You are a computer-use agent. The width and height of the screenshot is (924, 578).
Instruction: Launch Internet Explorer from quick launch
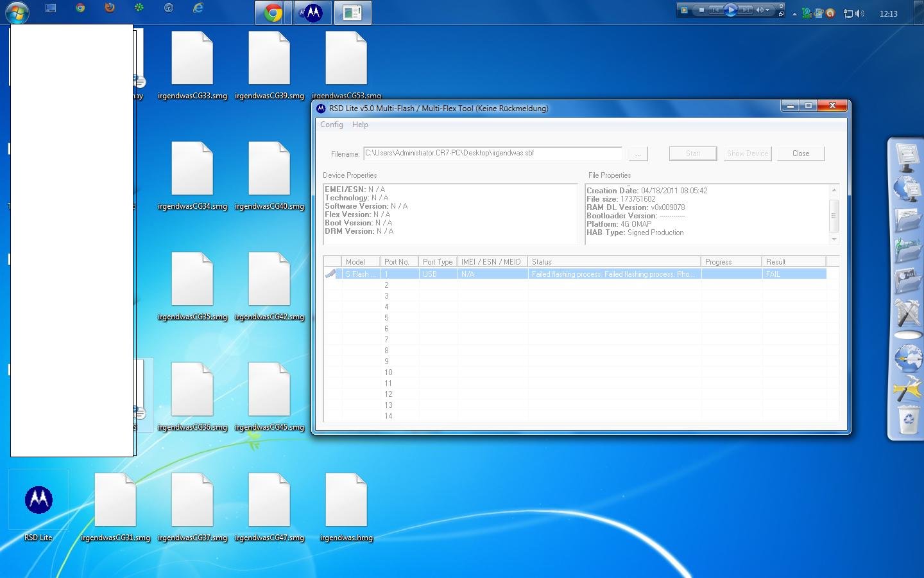tap(198, 8)
